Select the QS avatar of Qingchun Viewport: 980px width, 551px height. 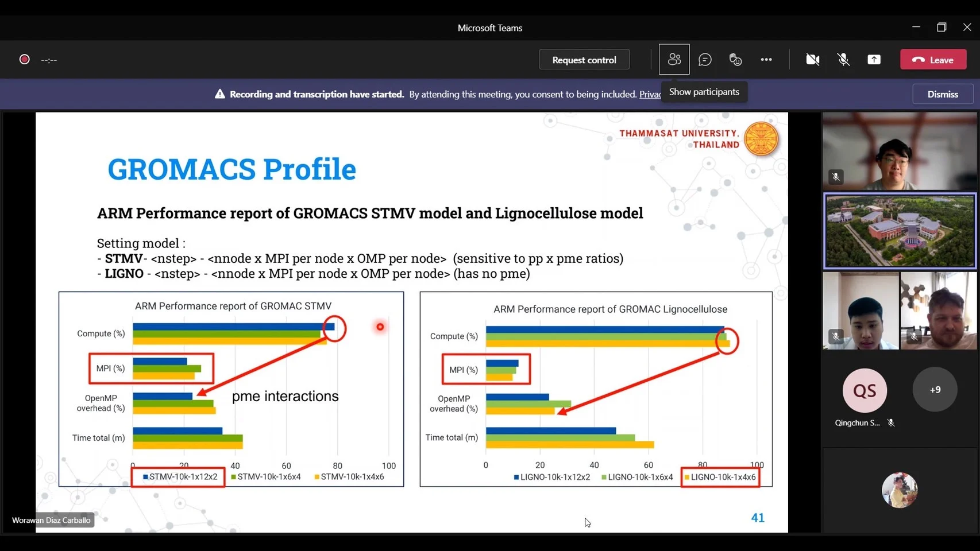pos(865,391)
